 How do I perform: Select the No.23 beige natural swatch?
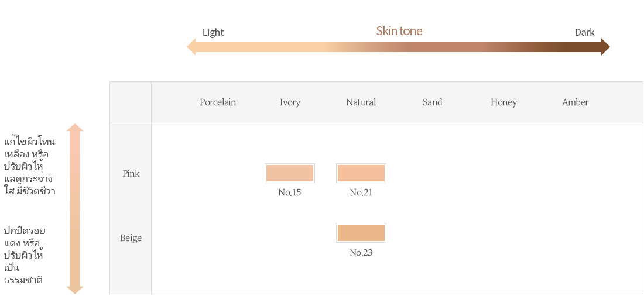click(361, 233)
